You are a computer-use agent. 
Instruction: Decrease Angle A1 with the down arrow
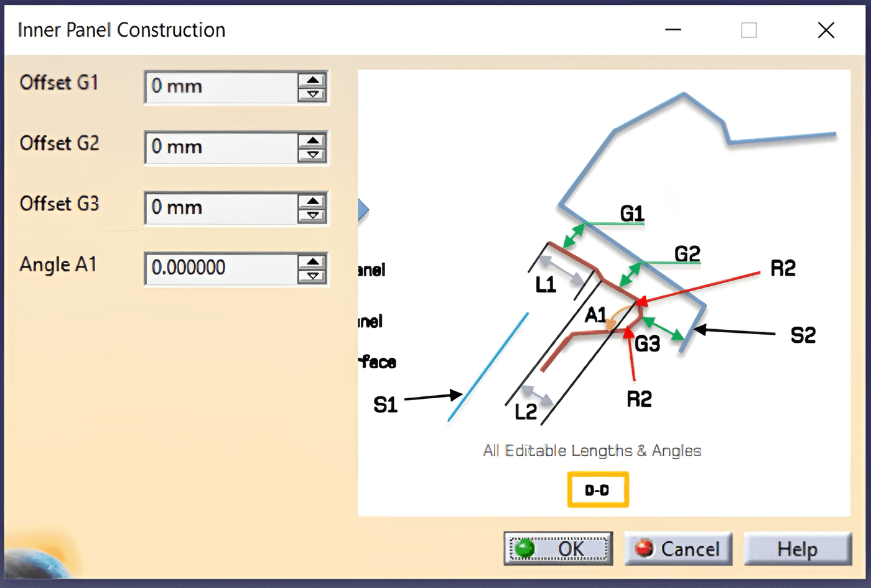coord(312,276)
